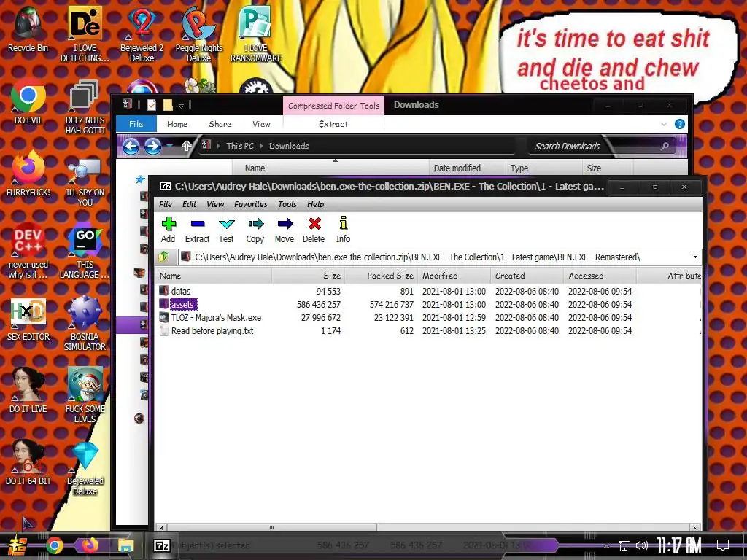Sort by Created column in 7-Zip

[x=527, y=276]
